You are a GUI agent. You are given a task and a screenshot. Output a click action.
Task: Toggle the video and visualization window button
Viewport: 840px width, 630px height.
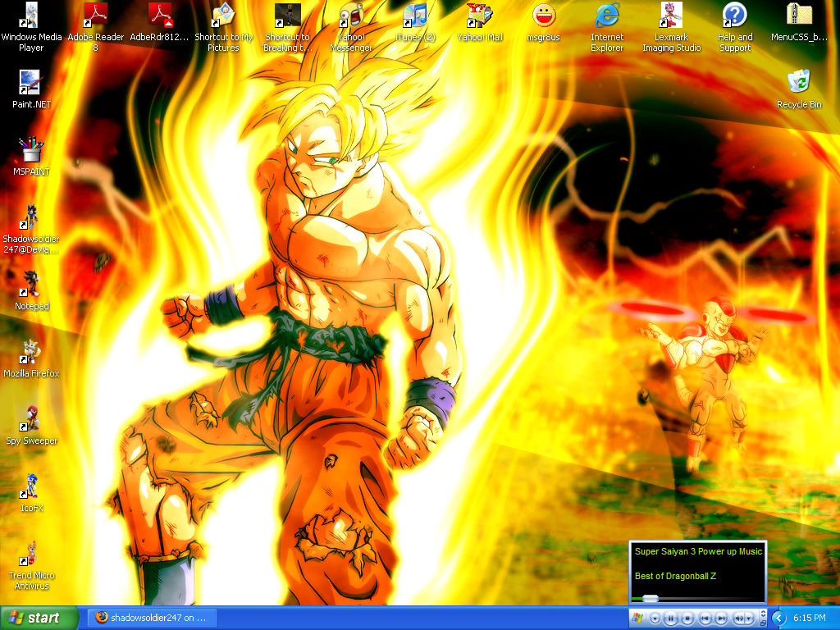pyautogui.click(x=763, y=614)
